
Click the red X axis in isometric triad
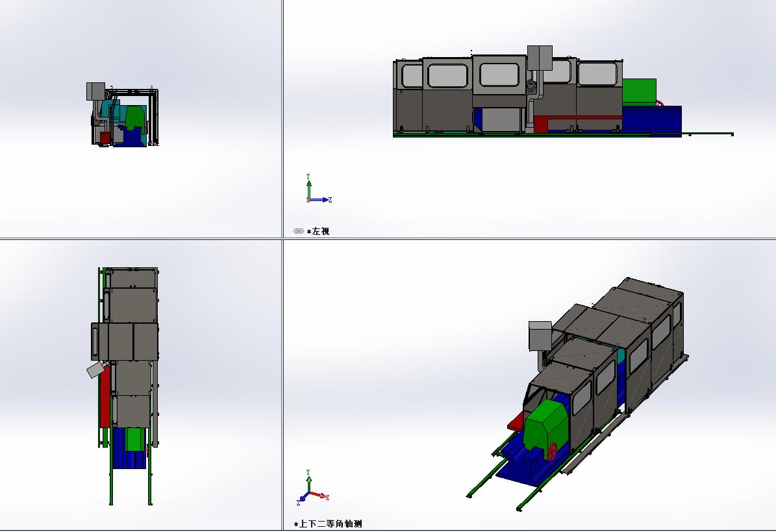(x=319, y=495)
